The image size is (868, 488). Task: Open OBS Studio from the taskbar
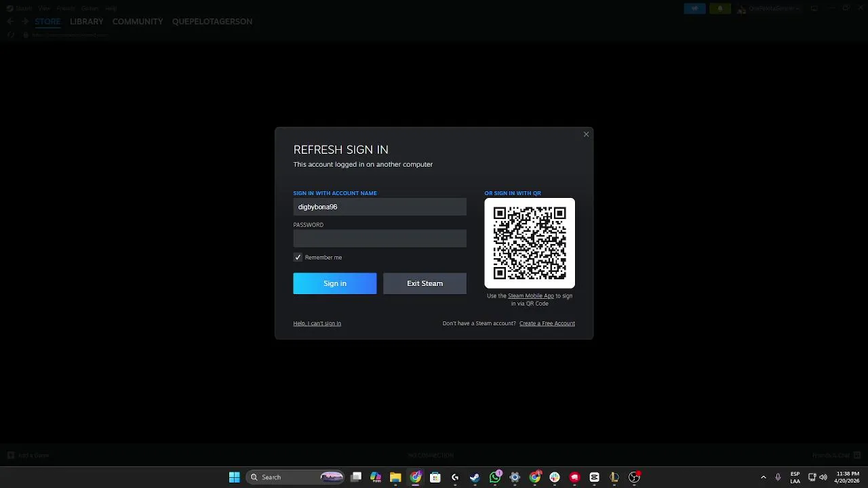pos(634,477)
